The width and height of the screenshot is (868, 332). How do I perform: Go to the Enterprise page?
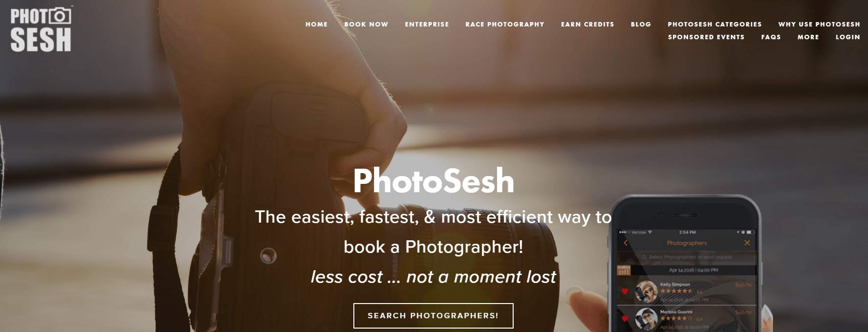pyautogui.click(x=427, y=24)
